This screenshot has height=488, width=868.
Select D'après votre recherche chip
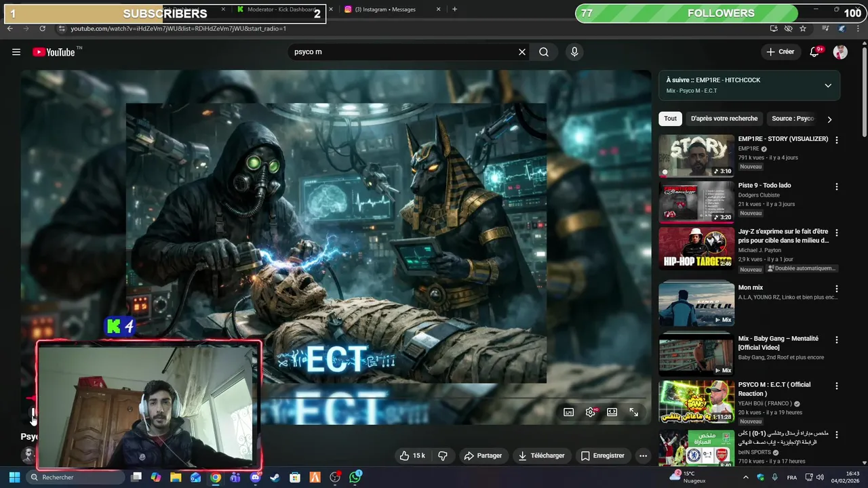(724, 119)
